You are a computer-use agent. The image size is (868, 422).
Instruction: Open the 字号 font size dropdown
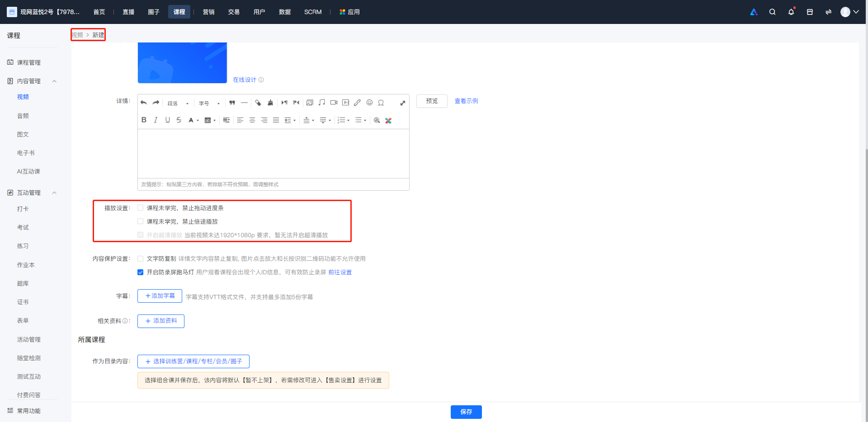tap(209, 103)
